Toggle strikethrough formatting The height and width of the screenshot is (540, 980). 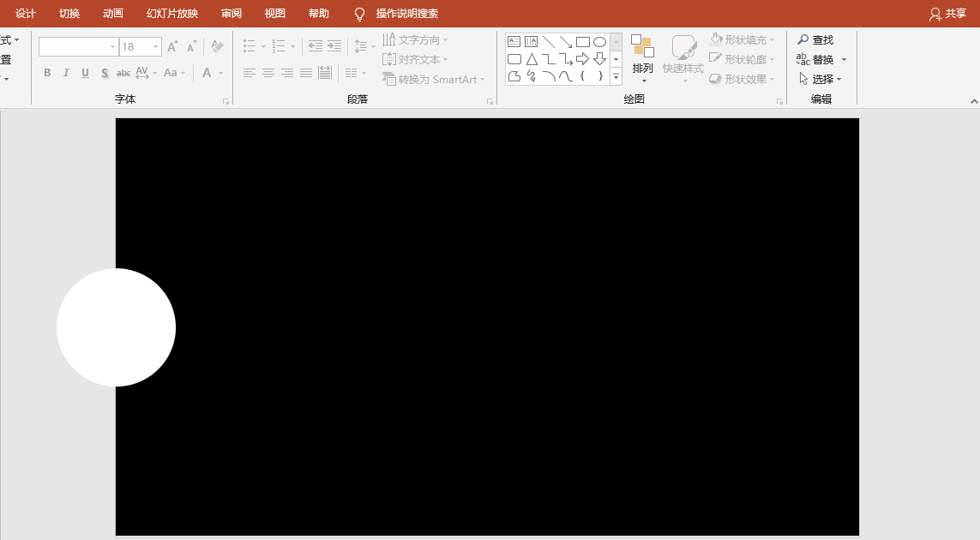pyautogui.click(x=123, y=73)
